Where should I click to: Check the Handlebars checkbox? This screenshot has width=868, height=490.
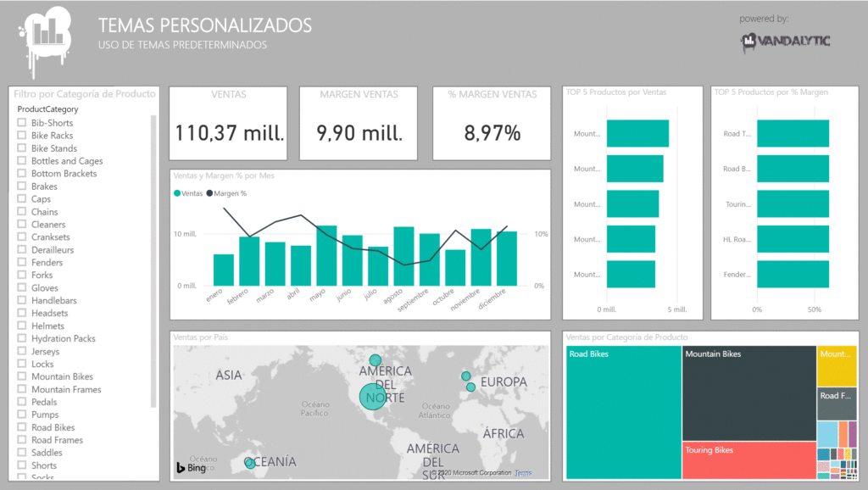point(21,301)
